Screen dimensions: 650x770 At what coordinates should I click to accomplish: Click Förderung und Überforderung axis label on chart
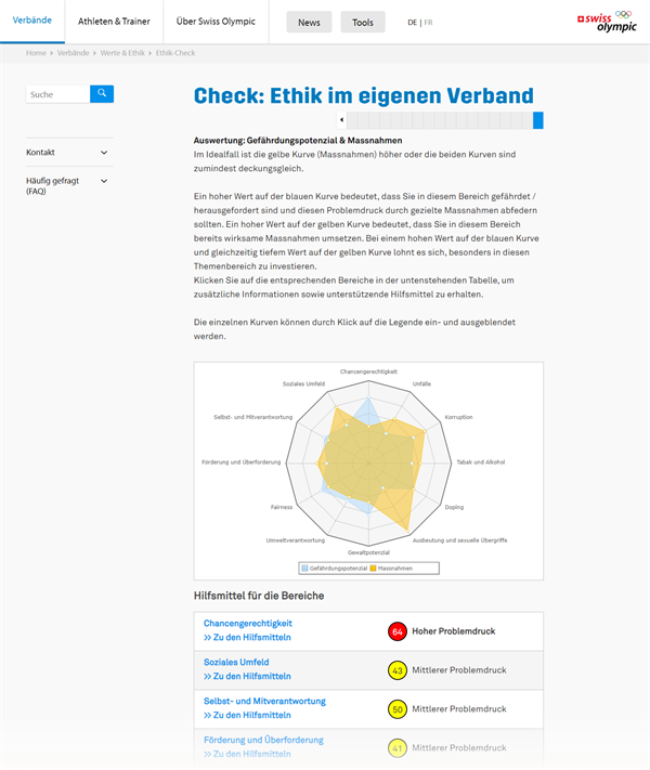[241, 462]
